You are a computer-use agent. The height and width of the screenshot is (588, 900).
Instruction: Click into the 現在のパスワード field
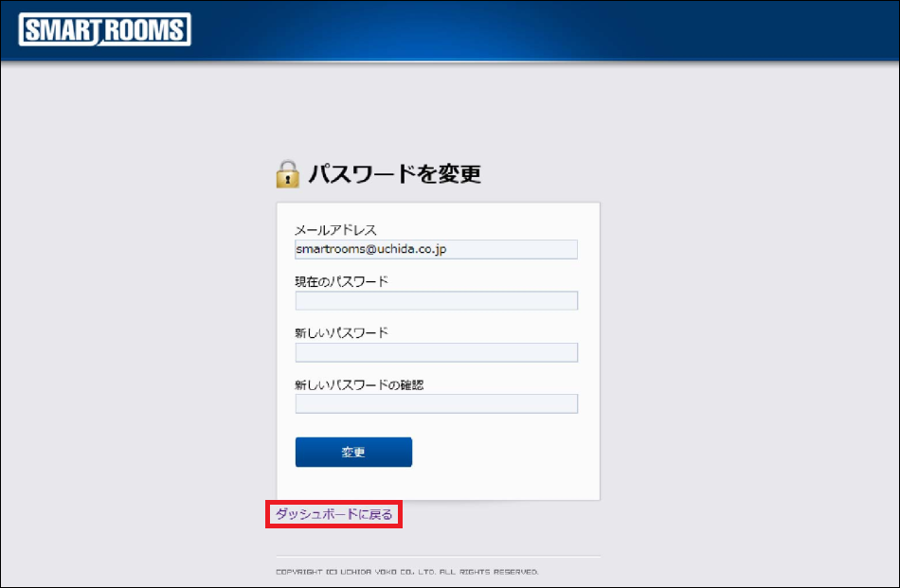(436, 301)
